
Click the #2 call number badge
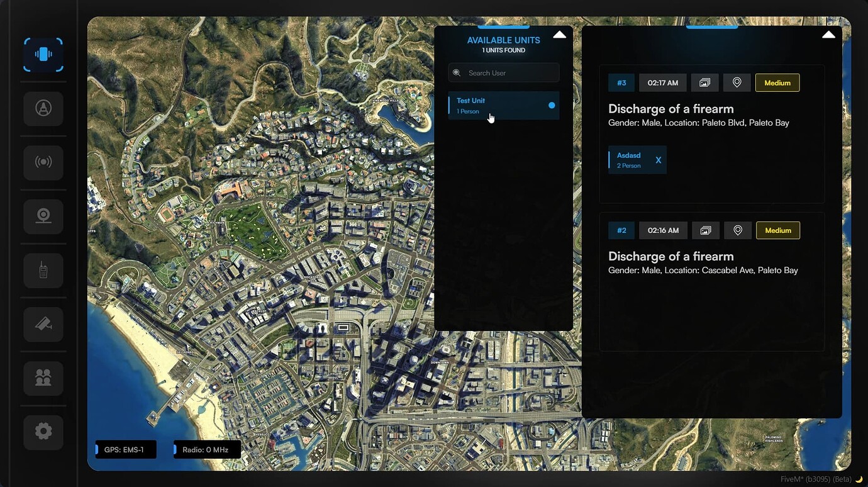tap(621, 230)
